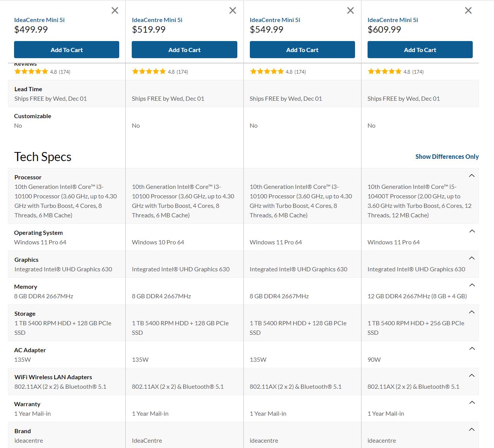Remove the $499.99 IdeaCentre from comparison
Viewport: 494px width, 448px height.
point(115,11)
